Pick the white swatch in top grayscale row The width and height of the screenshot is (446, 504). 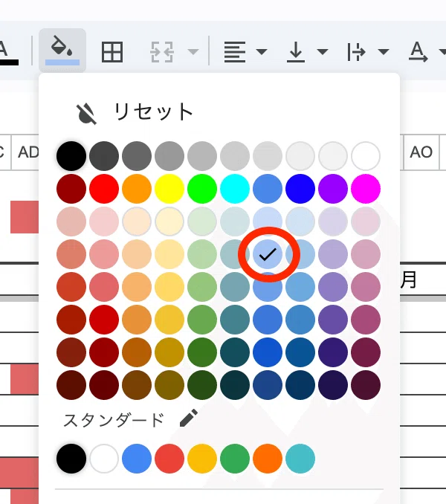[366, 156]
